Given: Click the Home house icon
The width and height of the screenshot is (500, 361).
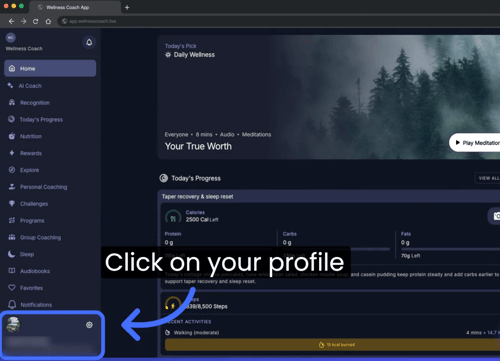Looking at the screenshot, I should 12,68.
